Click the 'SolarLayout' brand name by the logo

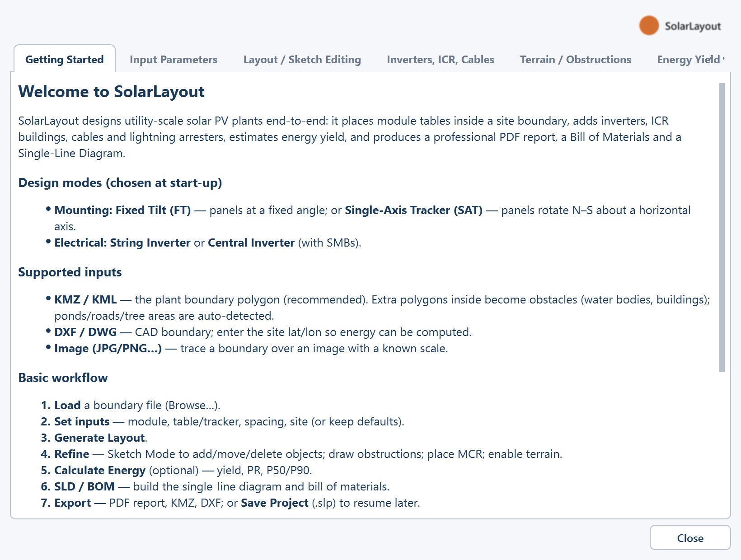693,26
